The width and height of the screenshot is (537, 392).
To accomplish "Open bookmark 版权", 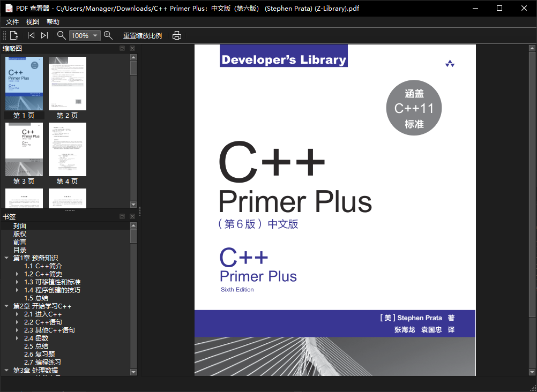I will coord(20,234).
